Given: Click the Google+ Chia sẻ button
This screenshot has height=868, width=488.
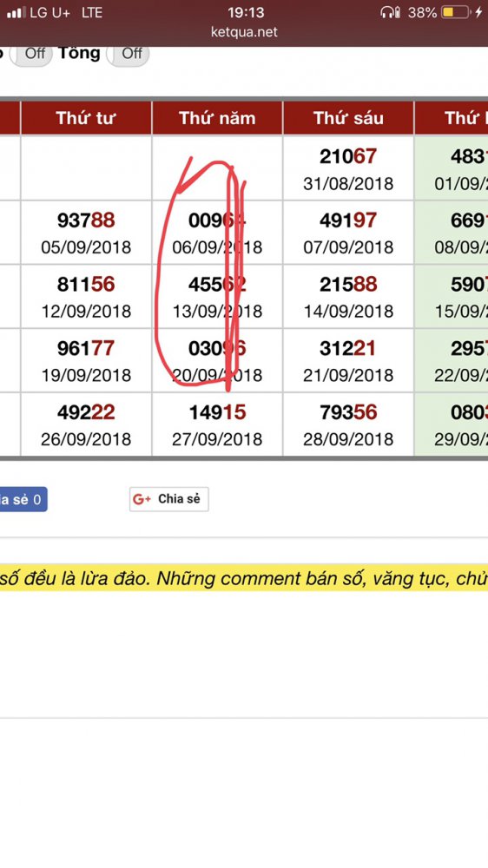Looking at the screenshot, I should [x=169, y=499].
